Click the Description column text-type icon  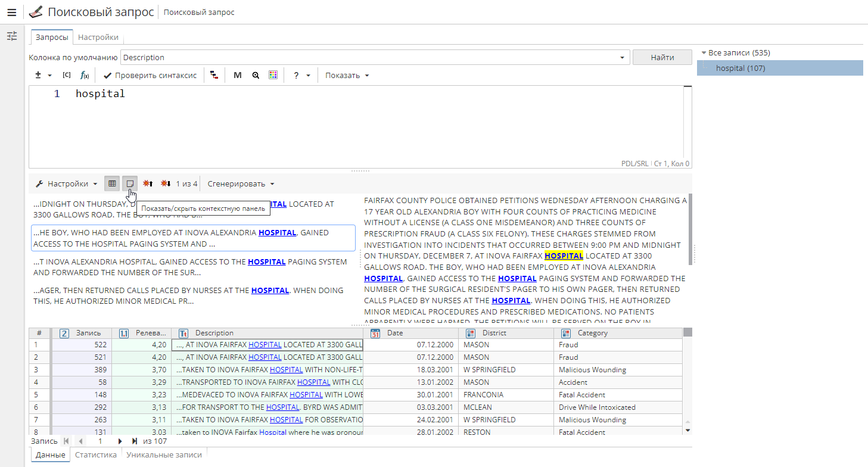pyautogui.click(x=183, y=333)
